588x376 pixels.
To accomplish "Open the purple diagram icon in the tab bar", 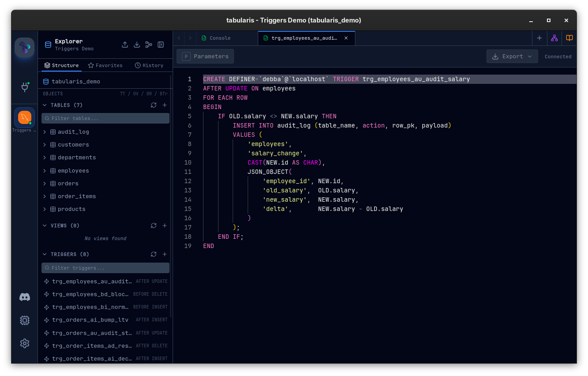I will (554, 38).
